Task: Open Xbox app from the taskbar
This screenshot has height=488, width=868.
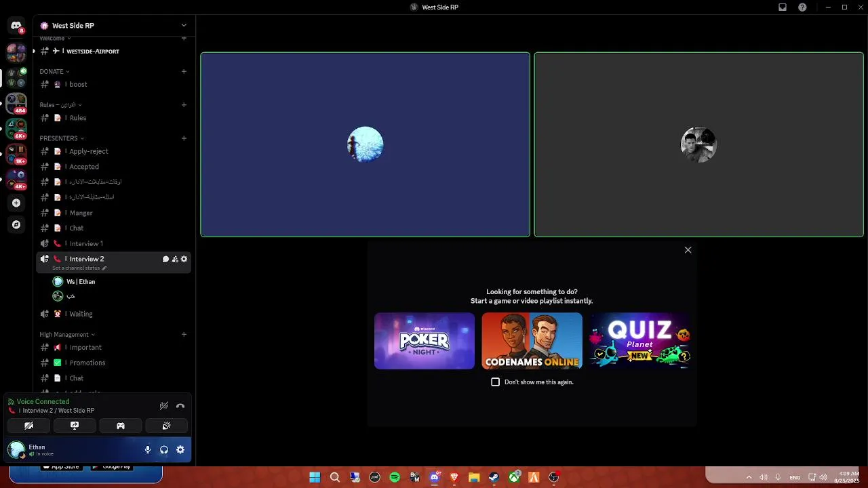Action: (515, 477)
